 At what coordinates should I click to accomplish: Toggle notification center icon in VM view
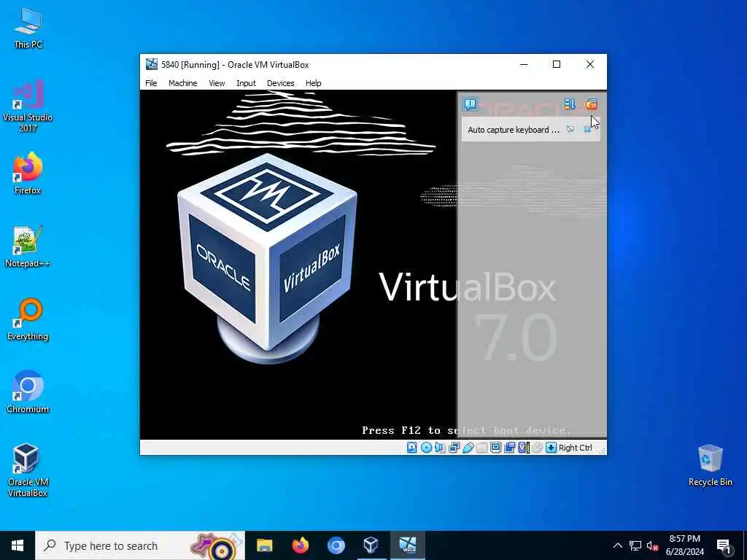(x=471, y=104)
